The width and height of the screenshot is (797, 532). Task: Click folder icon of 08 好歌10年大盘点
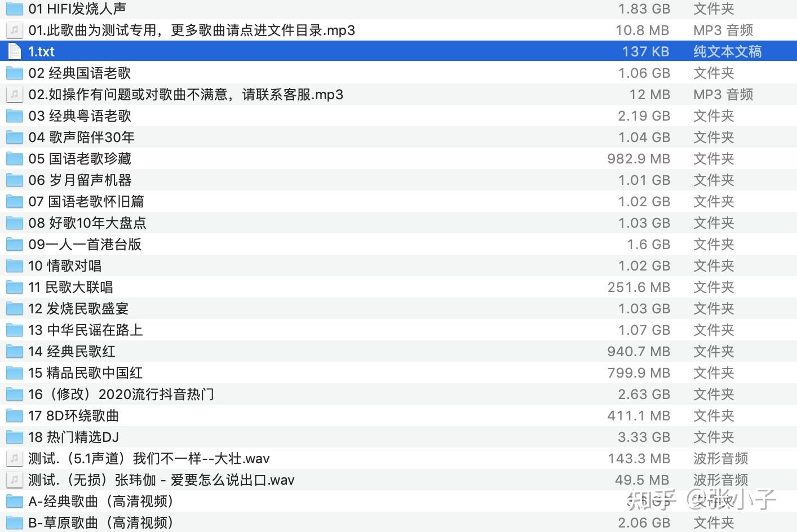tap(14, 223)
